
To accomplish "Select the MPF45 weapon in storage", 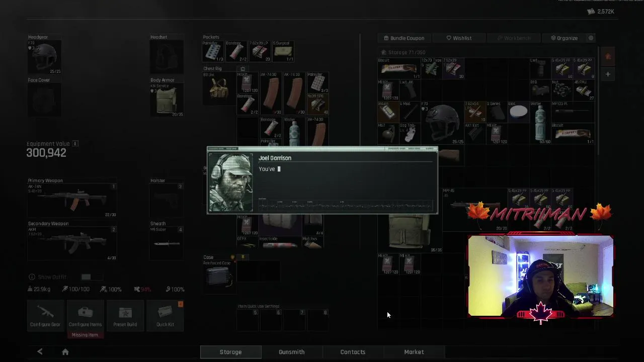I will point(474,210).
